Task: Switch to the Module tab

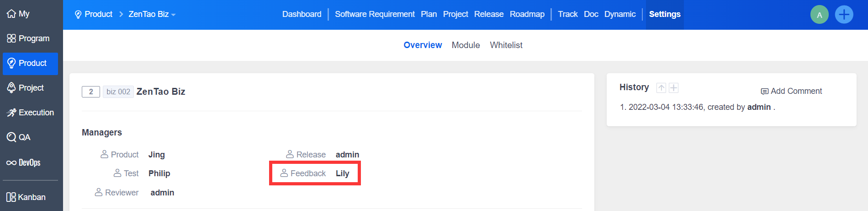Action: (x=466, y=45)
